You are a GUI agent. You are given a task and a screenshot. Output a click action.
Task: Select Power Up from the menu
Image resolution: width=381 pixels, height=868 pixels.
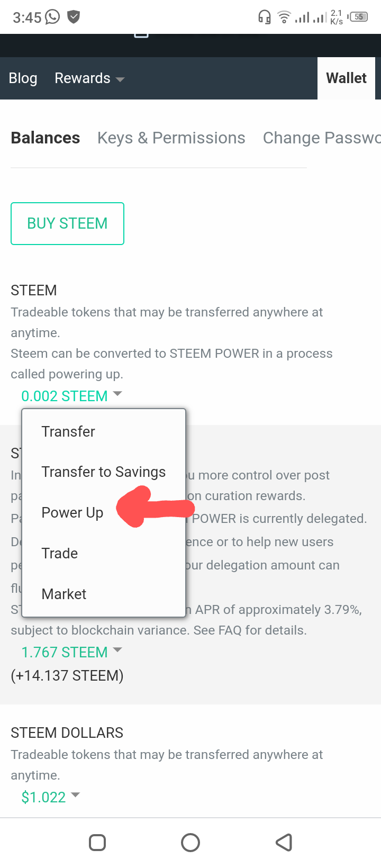click(x=72, y=512)
